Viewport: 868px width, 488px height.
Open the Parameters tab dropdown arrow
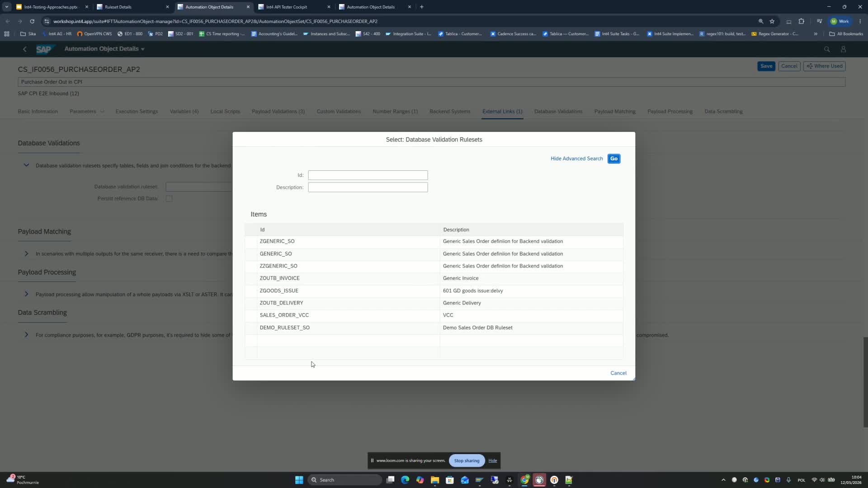(x=102, y=112)
